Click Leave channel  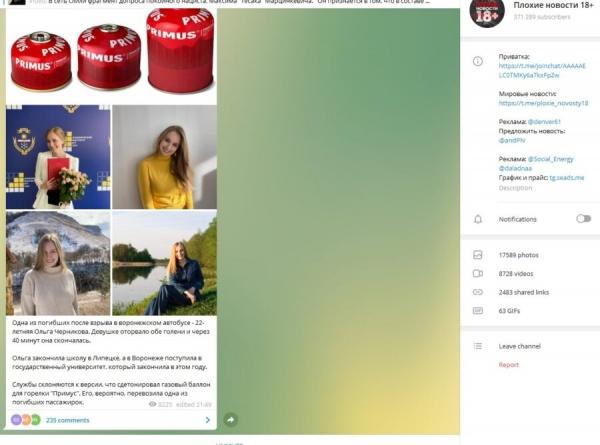click(x=520, y=346)
